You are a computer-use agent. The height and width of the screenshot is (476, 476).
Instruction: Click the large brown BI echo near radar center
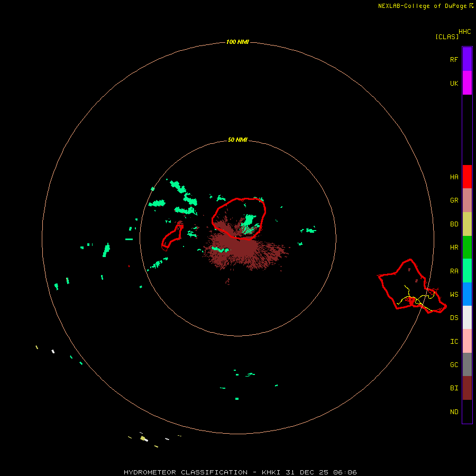[x=243, y=248]
